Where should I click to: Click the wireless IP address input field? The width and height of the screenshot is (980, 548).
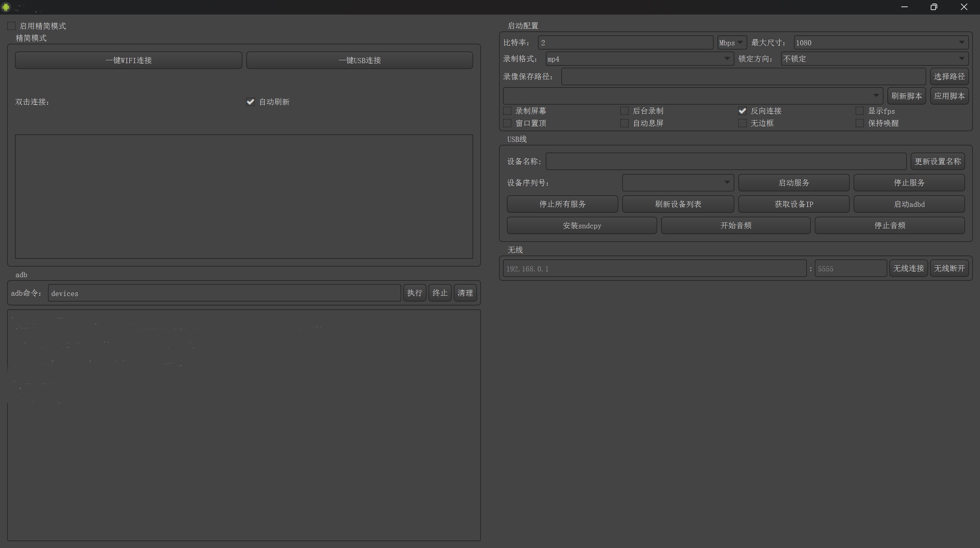pos(654,268)
